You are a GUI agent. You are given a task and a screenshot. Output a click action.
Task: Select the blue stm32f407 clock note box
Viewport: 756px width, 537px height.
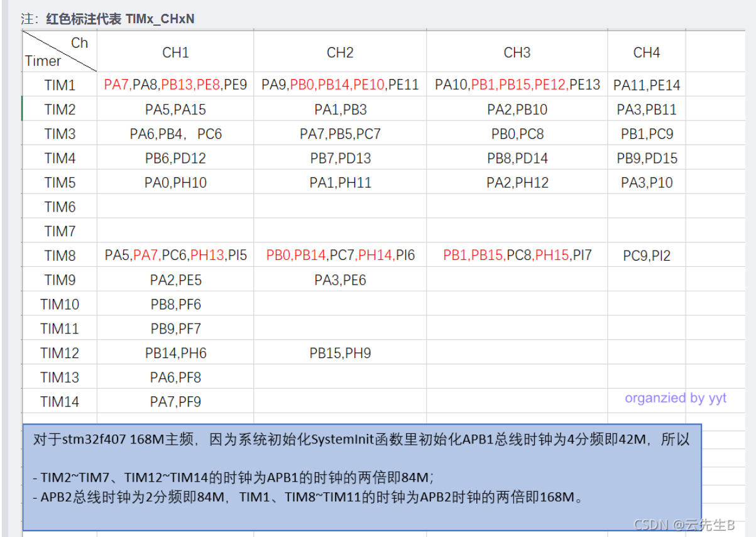click(x=362, y=477)
